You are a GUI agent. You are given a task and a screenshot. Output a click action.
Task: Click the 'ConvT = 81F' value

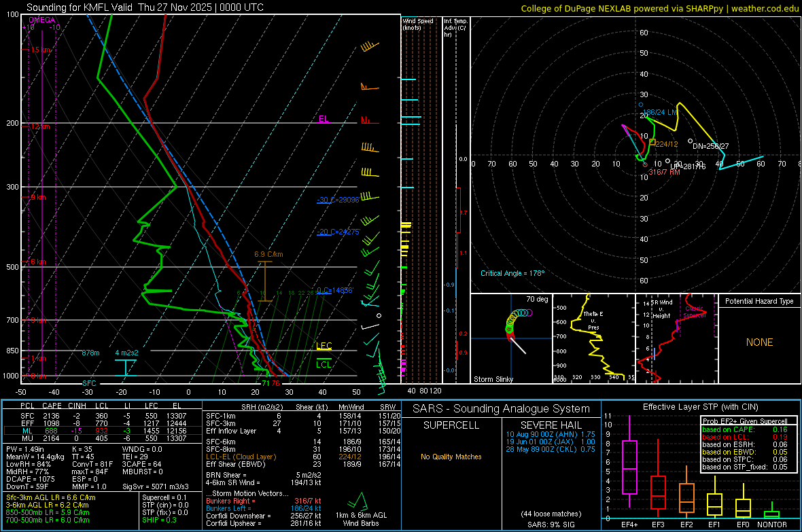[x=92, y=465]
